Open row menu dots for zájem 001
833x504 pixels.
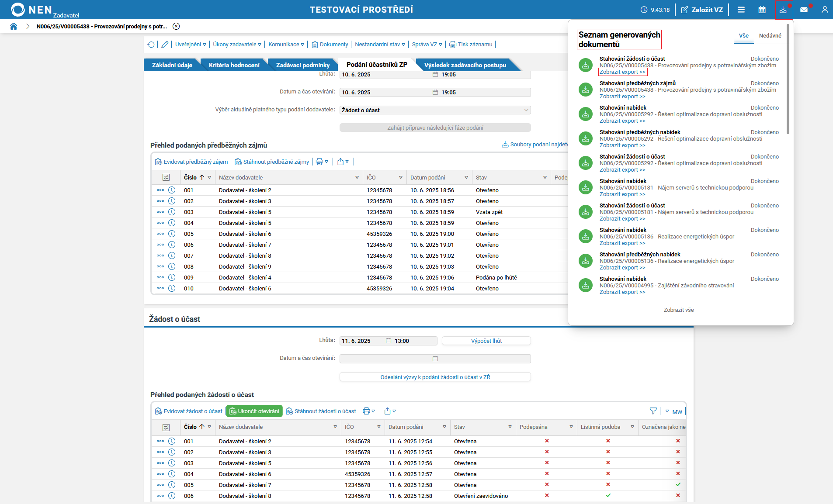click(160, 190)
